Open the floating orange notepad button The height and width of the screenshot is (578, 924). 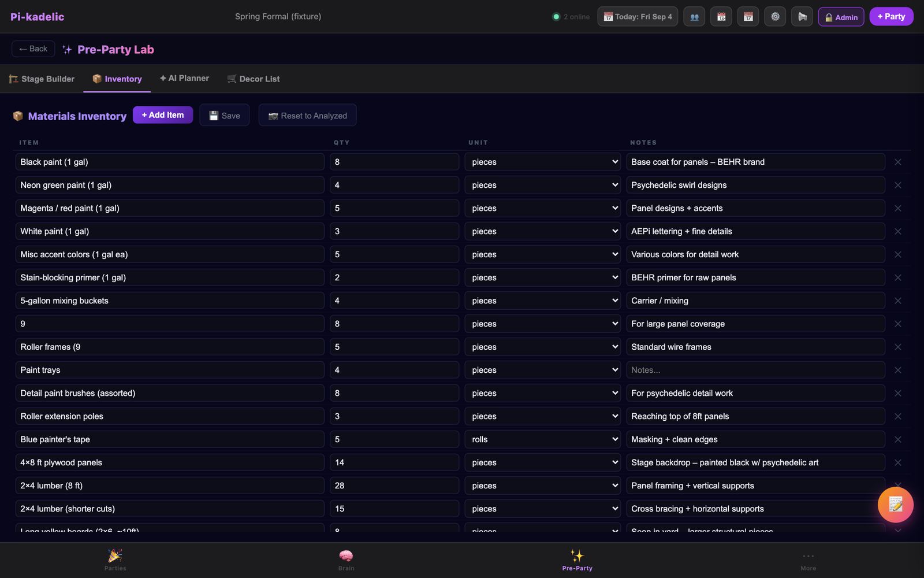pos(896,505)
